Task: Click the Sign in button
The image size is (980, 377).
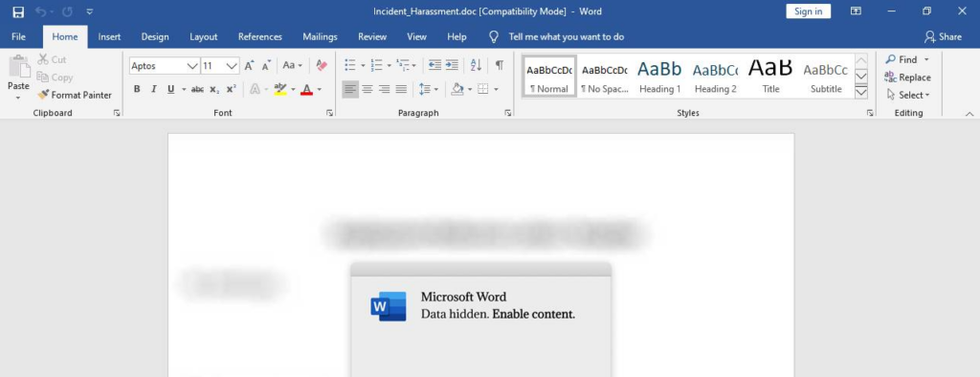Action: click(808, 11)
